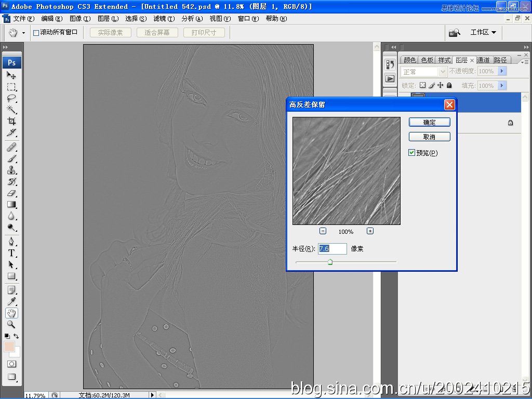This screenshot has width=532, height=399.
Task: Click the 打印尺寸 button
Action: [x=204, y=33]
